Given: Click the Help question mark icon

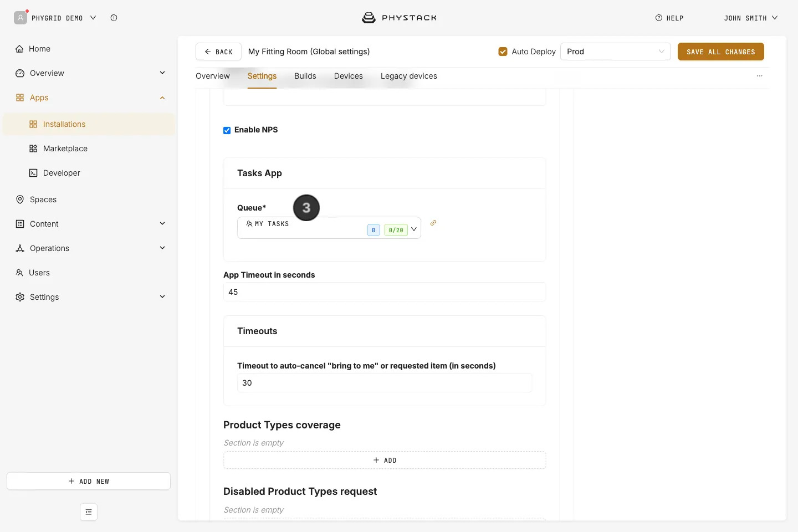Looking at the screenshot, I should [659, 18].
